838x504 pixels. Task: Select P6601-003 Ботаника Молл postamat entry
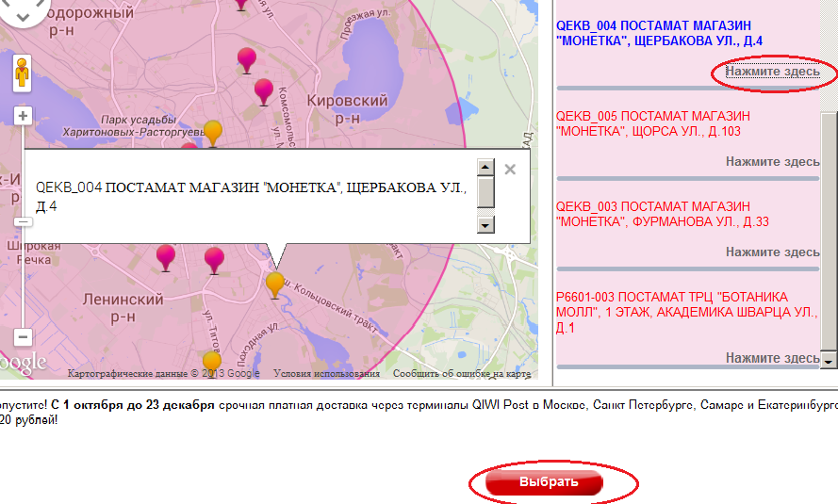coord(687,312)
